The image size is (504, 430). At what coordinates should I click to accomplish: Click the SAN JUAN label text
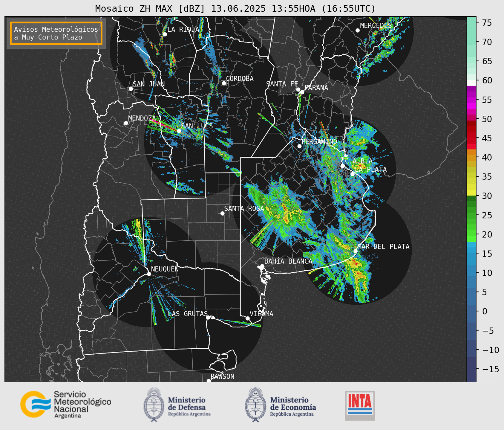(149, 84)
